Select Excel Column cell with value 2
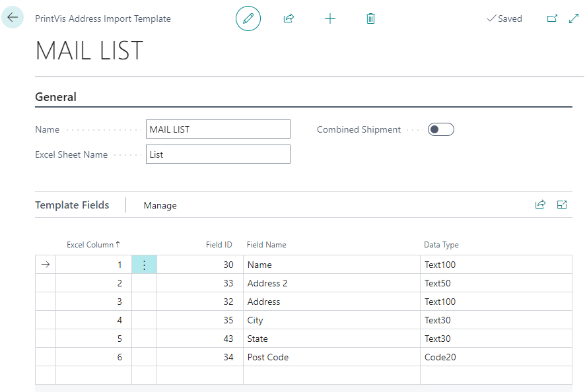The image size is (585, 392). (94, 283)
